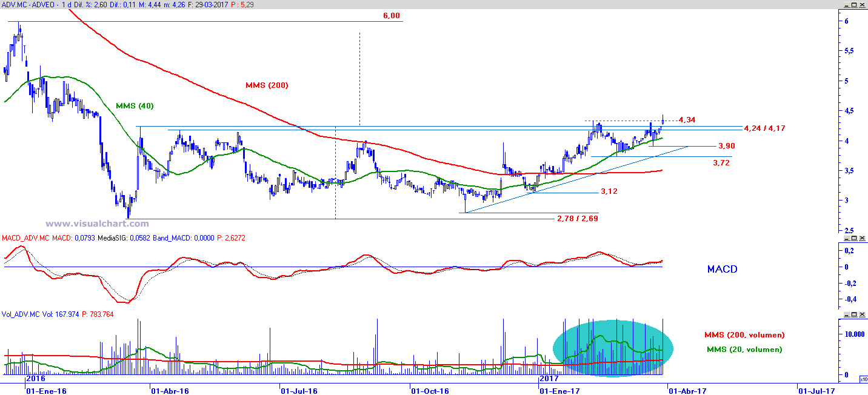
Task: Click the 6,00 resistance level label
Action: (x=392, y=16)
